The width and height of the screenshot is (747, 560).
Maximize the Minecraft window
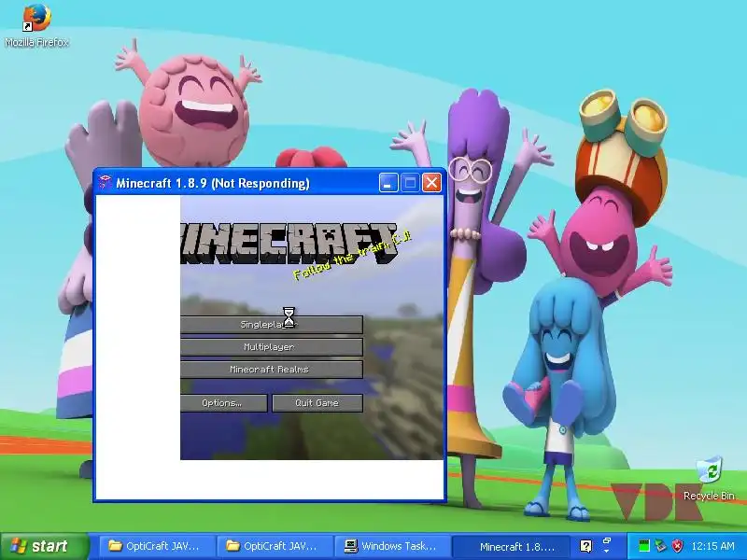[x=410, y=183]
